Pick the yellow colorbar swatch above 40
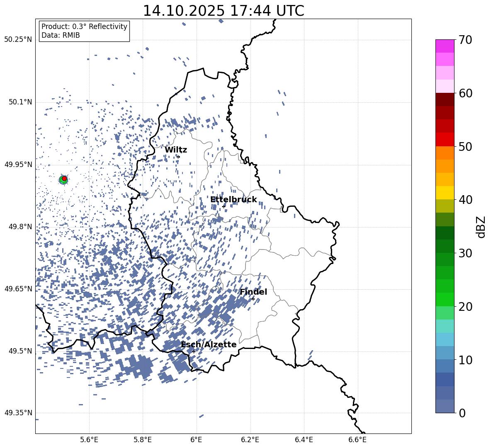The image size is (491, 448). tap(445, 193)
